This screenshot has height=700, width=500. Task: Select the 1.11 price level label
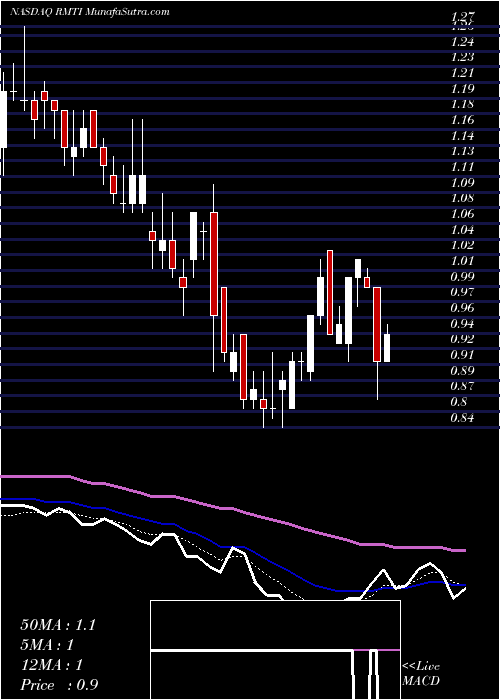point(463,167)
